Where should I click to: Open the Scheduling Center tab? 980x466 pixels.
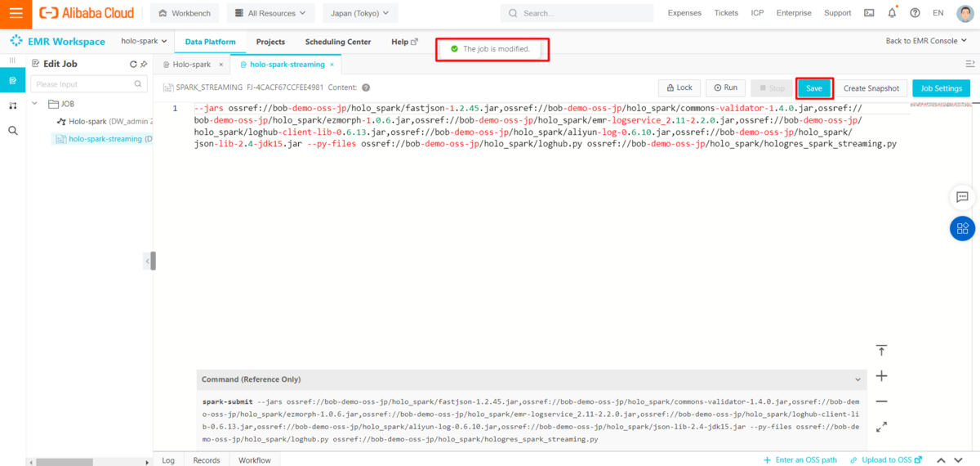pos(337,42)
